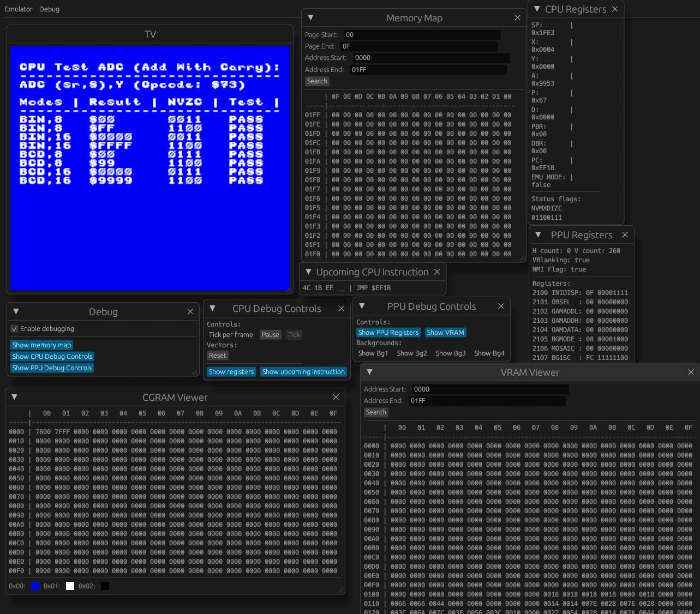
Task: Collapse the CPU Registers panel
Action: 536,9
